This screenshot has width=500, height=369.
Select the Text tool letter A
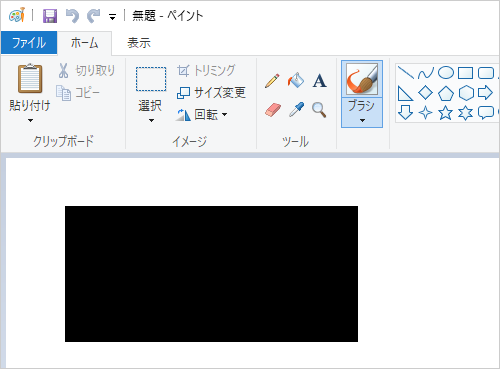tap(319, 81)
